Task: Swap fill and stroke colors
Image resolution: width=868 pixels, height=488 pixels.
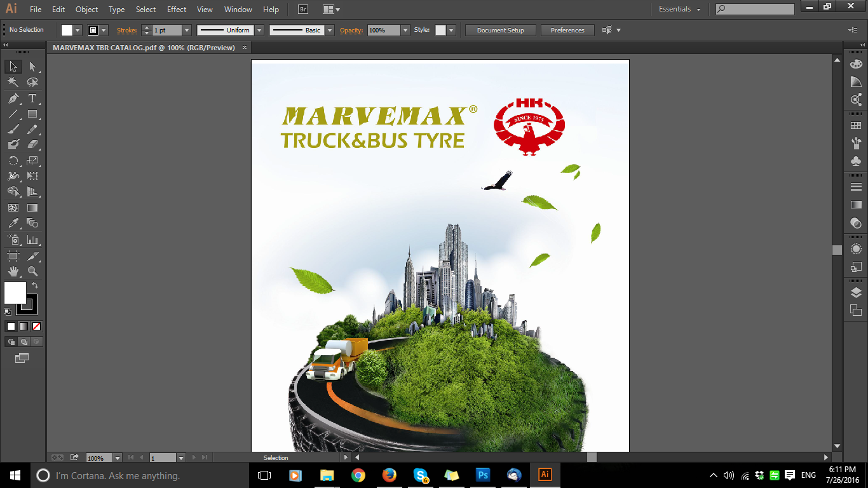Action: click(36, 285)
